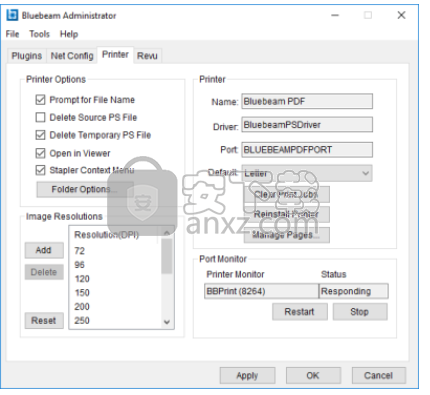
Task: Click the resolution list scrollbar thumb
Action: tap(167, 256)
